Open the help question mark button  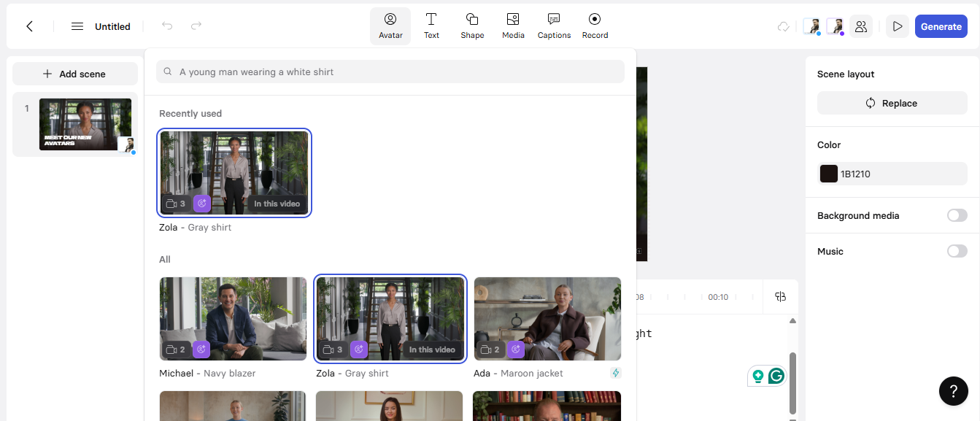tap(954, 391)
